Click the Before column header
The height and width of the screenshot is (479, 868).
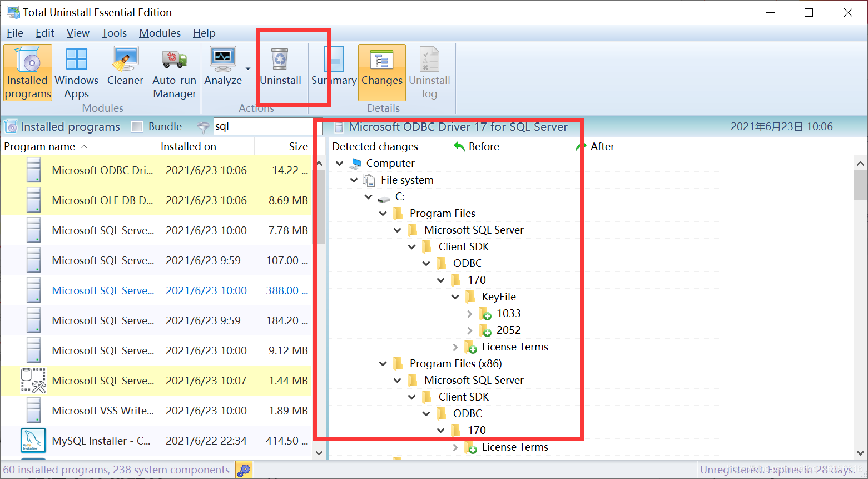512,146
